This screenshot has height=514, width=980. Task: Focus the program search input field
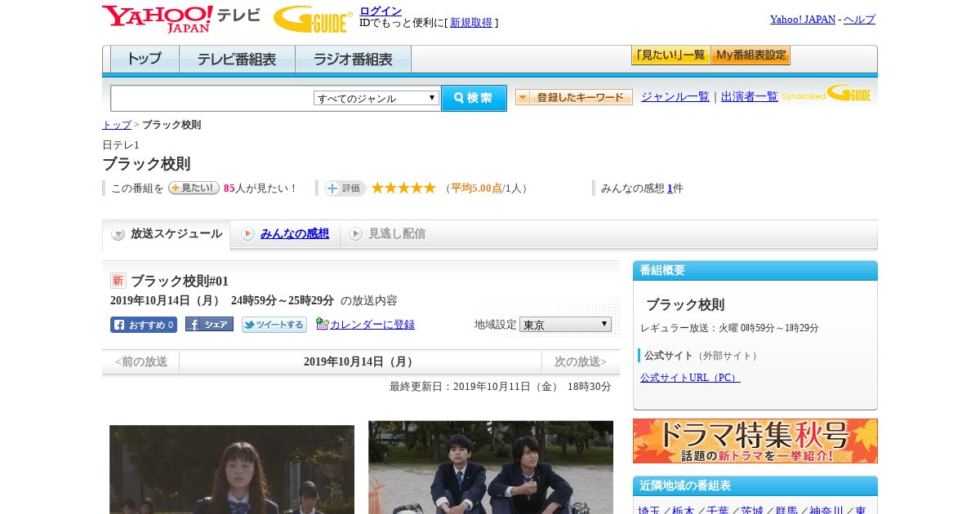coord(212,98)
